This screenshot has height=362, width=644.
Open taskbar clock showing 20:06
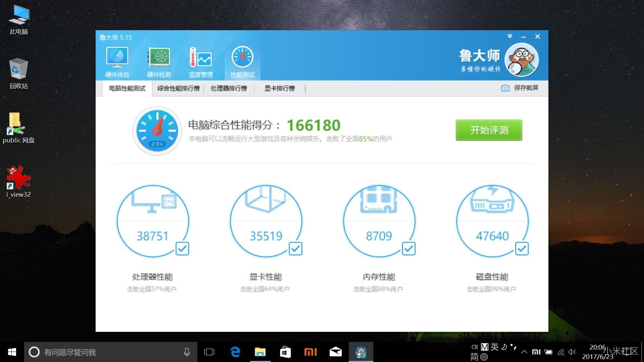(598, 352)
